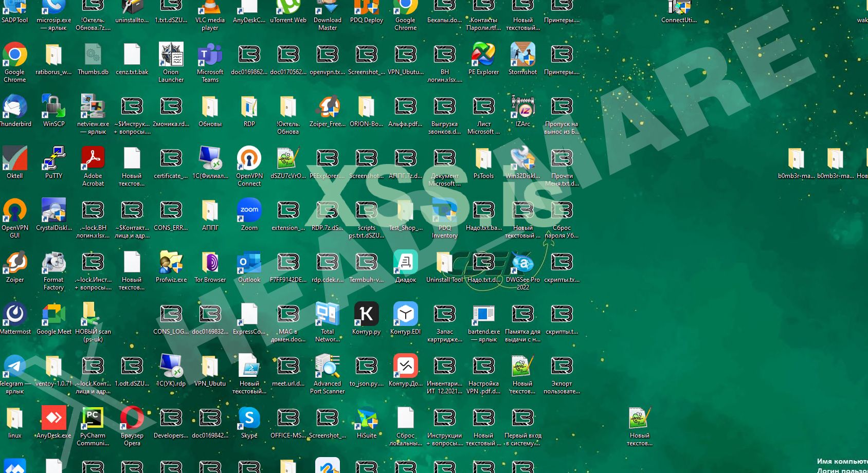Start Microsoft Teams
The width and height of the screenshot is (868, 473).
tap(209, 56)
